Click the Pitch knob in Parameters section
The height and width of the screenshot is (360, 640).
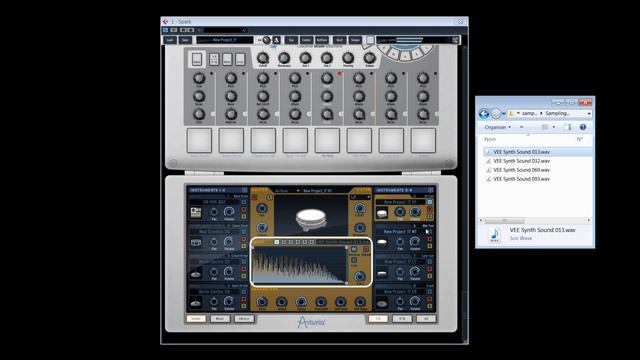(262, 302)
